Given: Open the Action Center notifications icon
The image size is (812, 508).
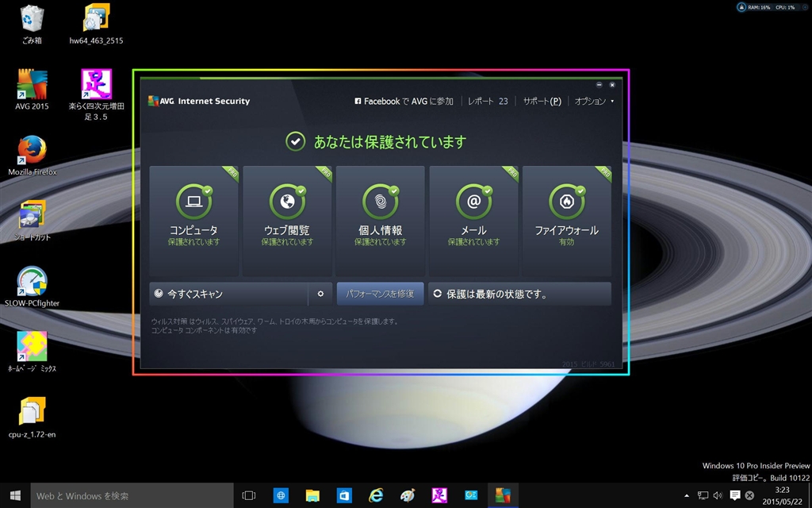Looking at the screenshot, I should (x=735, y=495).
